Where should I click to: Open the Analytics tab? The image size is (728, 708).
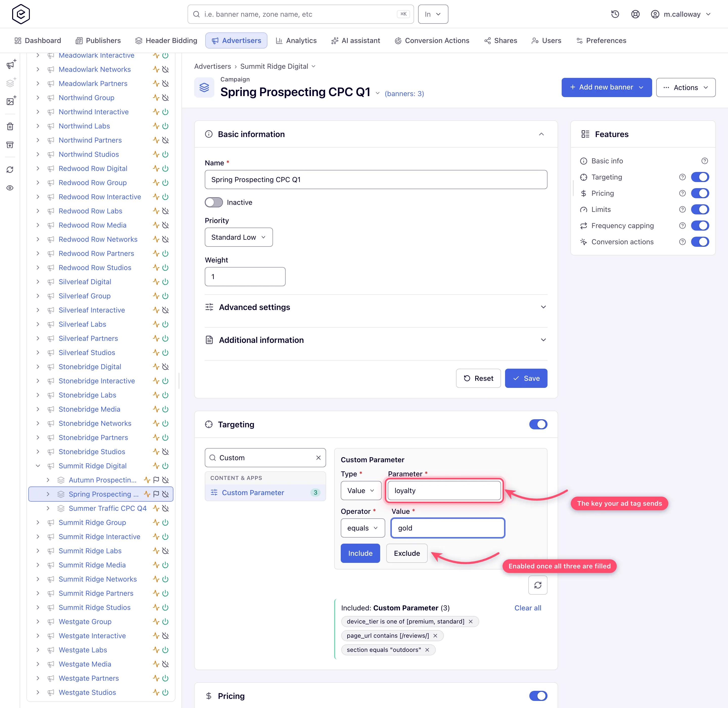point(296,40)
